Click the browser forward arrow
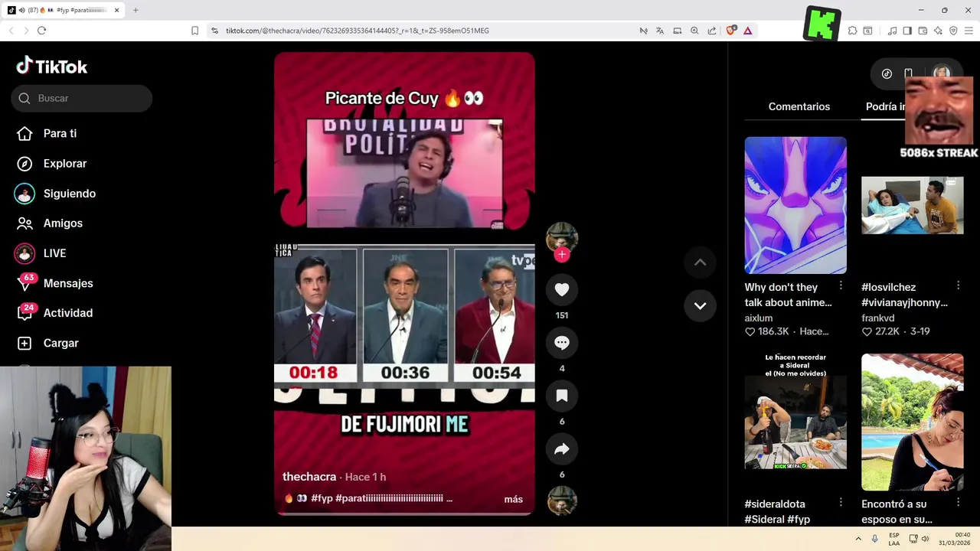Image resolution: width=980 pixels, height=551 pixels. (26, 31)
